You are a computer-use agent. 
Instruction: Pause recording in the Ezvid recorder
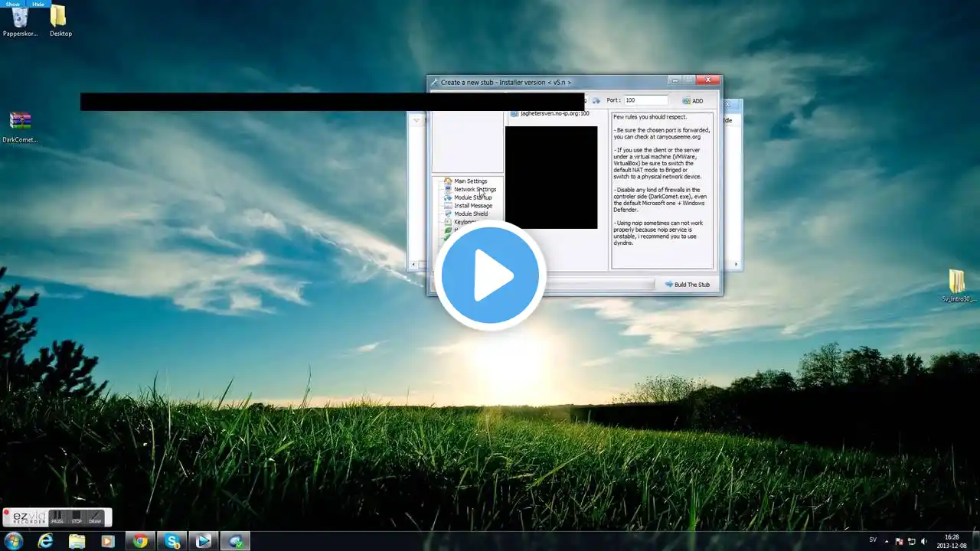point(57,517)
